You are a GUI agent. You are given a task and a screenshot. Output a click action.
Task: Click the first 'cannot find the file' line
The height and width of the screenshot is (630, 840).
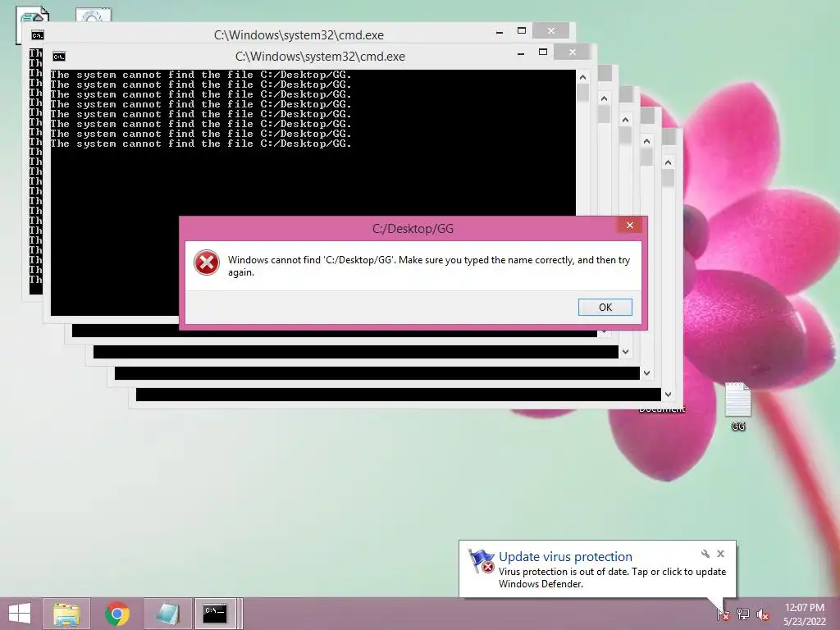tap(201, 75)
